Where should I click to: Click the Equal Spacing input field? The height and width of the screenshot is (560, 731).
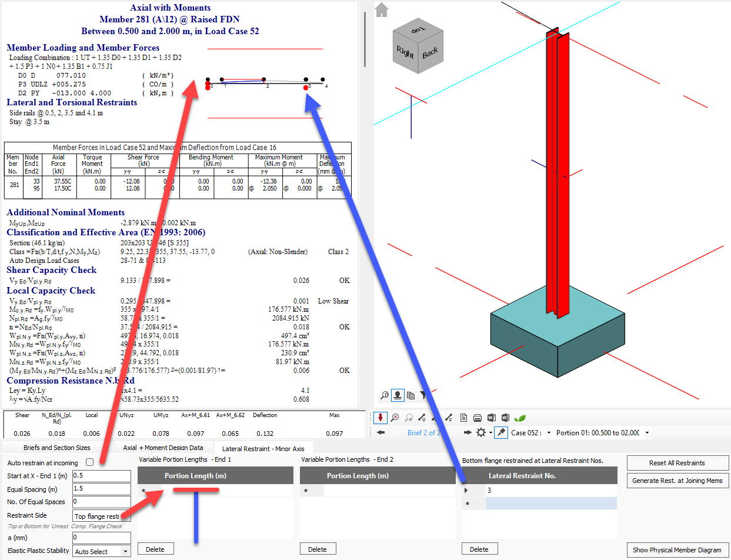click(x=101, y=489)
